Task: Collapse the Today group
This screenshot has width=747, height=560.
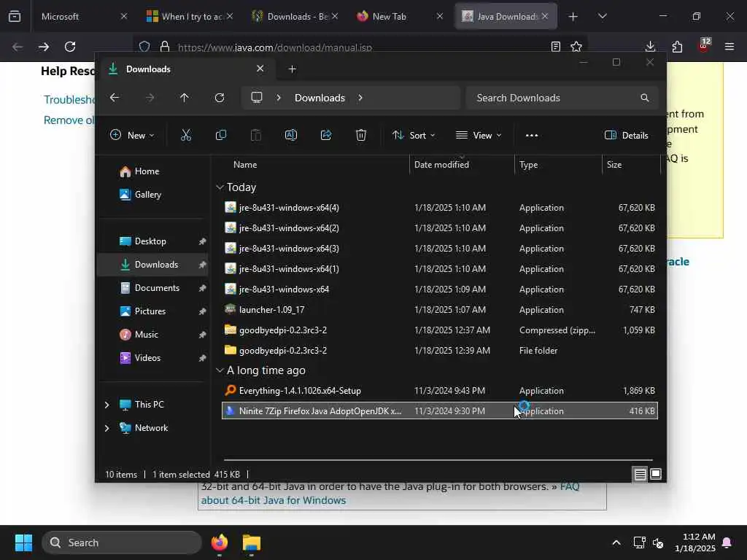Action: [x=220, y=187]
